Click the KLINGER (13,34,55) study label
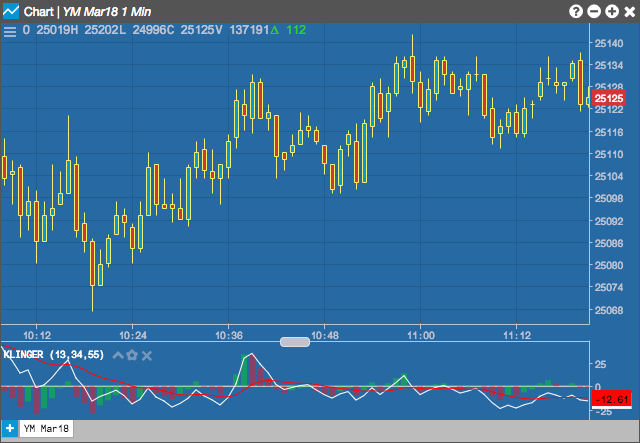The width and height of the screenshot is (640, 443). tap(53, 354)
